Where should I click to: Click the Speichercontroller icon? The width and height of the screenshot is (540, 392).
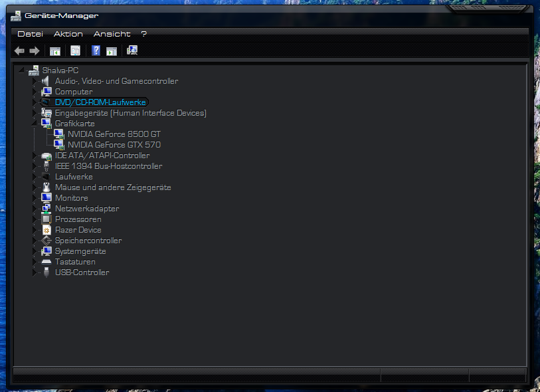point(46,241)
